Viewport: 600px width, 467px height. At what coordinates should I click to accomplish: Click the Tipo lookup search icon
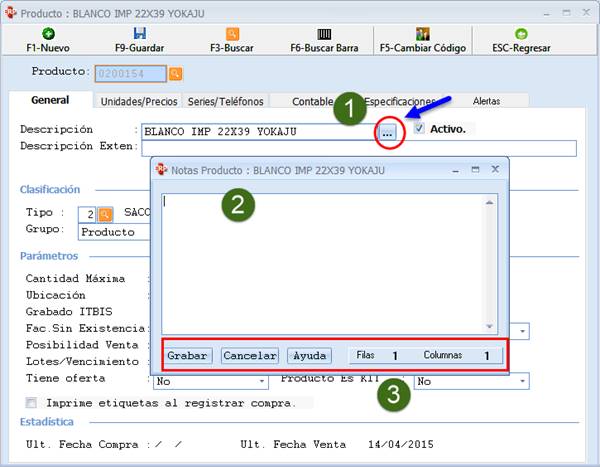[106, 214]
